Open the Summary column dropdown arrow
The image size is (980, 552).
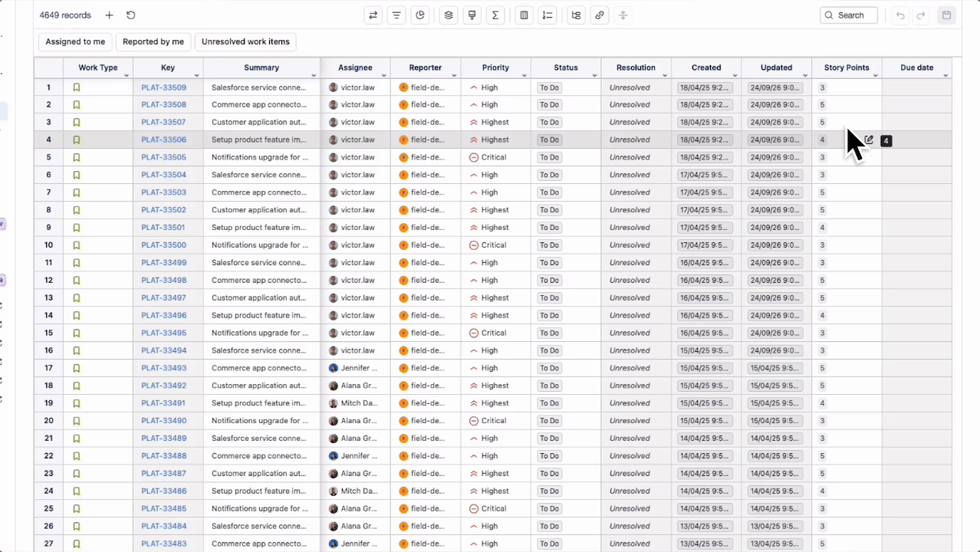pyautogui.click(x=314, y=75)
